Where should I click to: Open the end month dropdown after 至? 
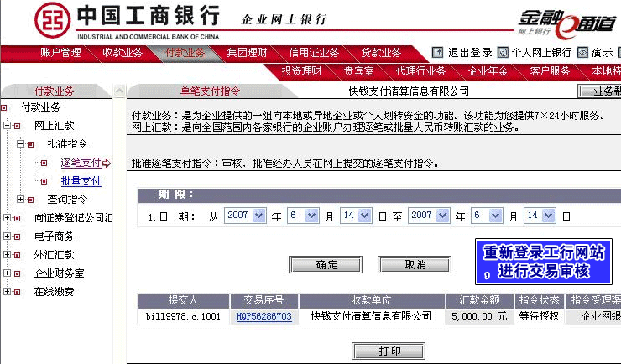point(496,216)
